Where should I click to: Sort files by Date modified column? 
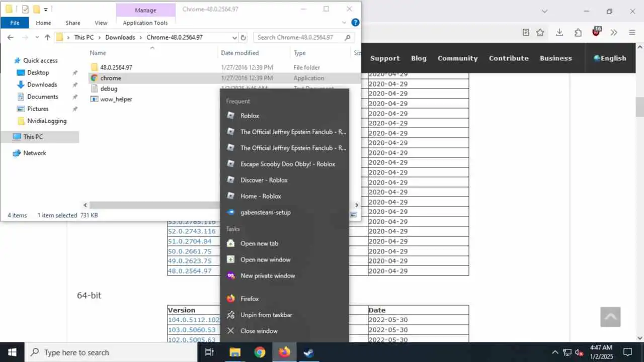click(240, 53)
